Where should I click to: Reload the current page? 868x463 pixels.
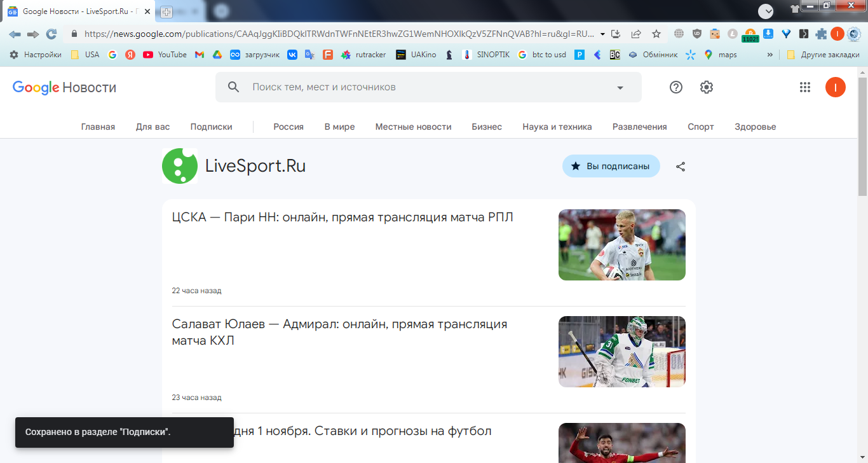point(51,34)
